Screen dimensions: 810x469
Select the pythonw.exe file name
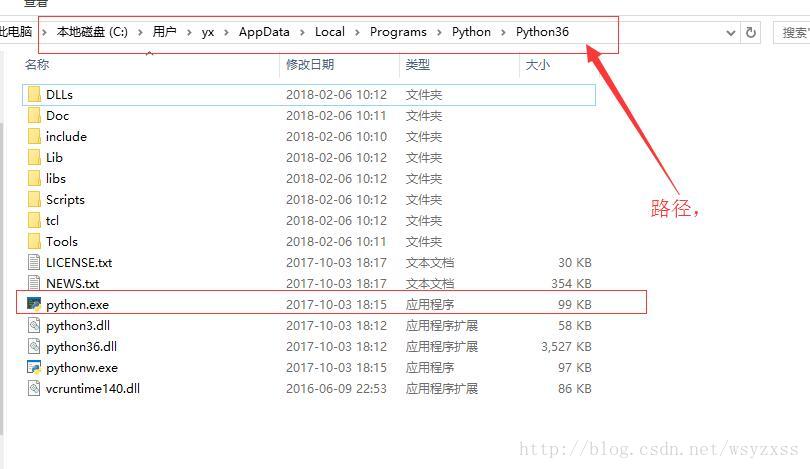tap(82, 368)
